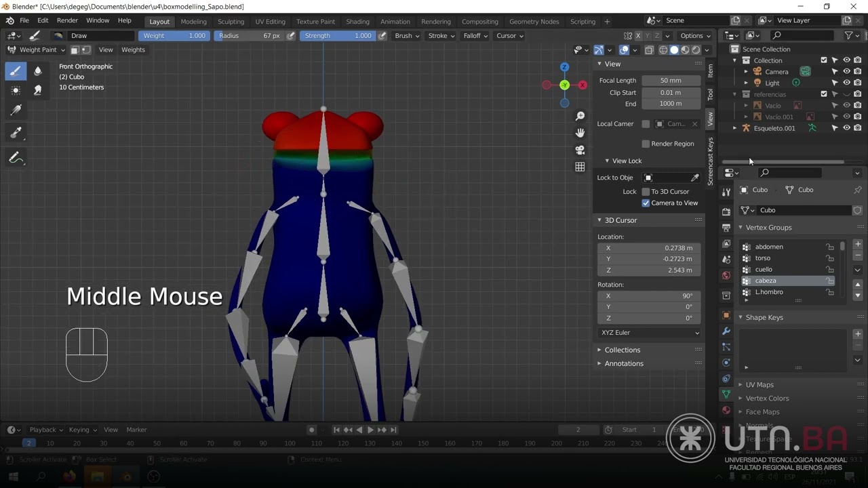
Task: Select the Draw brush tool
Action: tap(16, 70)
